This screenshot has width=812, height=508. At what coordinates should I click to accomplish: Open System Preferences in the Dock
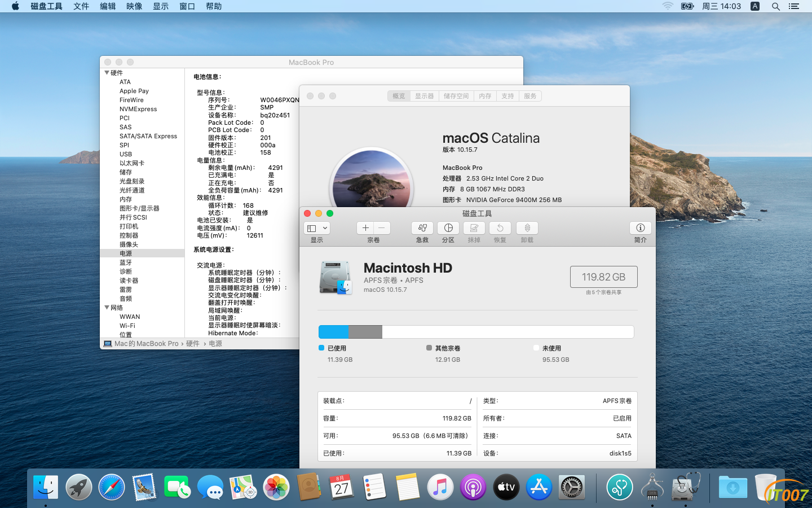tap(572, 487)
